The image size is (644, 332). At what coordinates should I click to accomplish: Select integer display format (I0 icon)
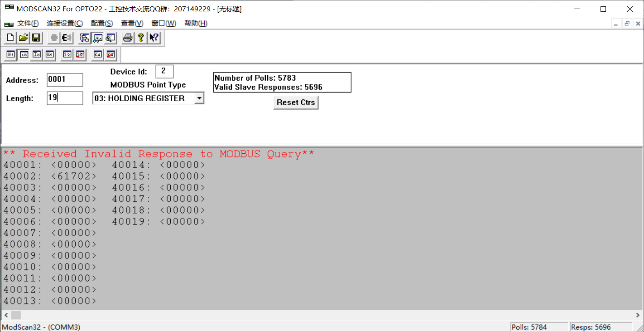click(37, 54)
